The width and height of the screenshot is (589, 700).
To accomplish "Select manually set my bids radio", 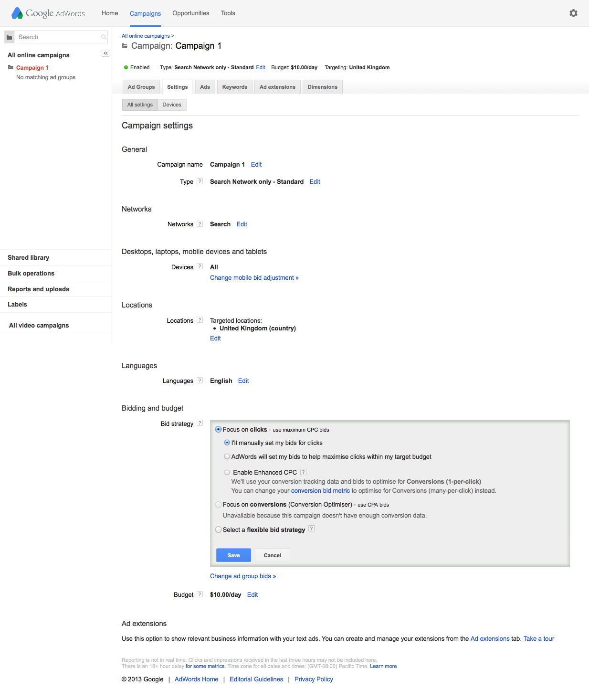I will (x=227, y=443).
